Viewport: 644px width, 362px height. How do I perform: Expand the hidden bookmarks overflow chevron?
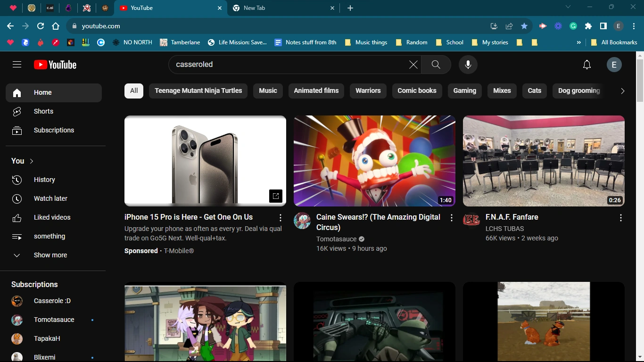(x=578, y=42)
